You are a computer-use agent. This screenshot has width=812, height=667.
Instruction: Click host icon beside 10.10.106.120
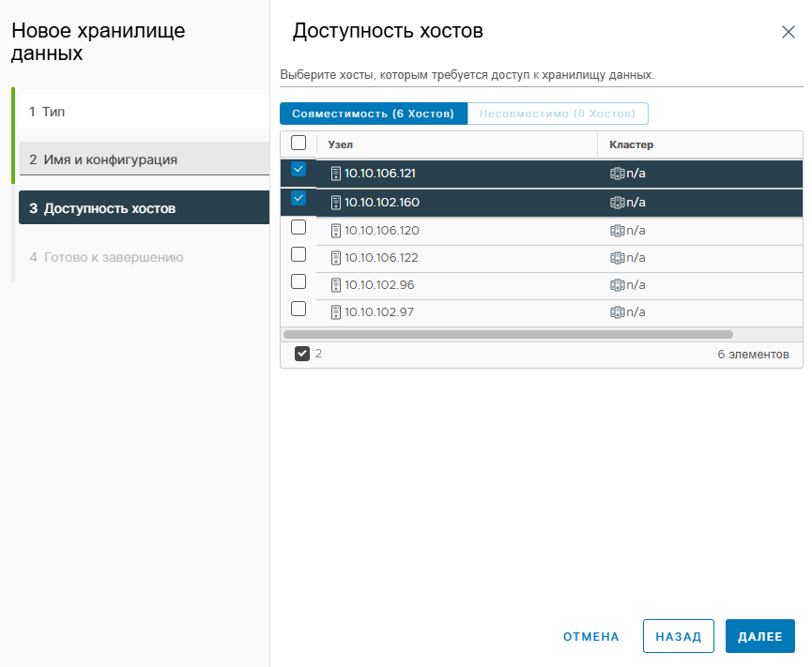click(336, 231)
